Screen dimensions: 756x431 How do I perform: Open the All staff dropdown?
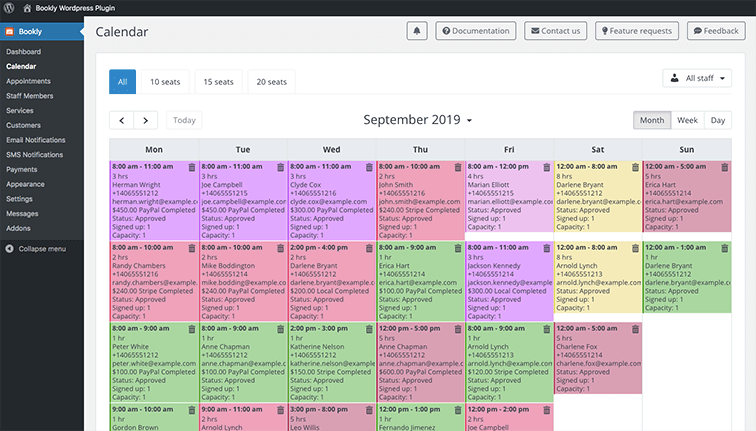pos(697,78)
